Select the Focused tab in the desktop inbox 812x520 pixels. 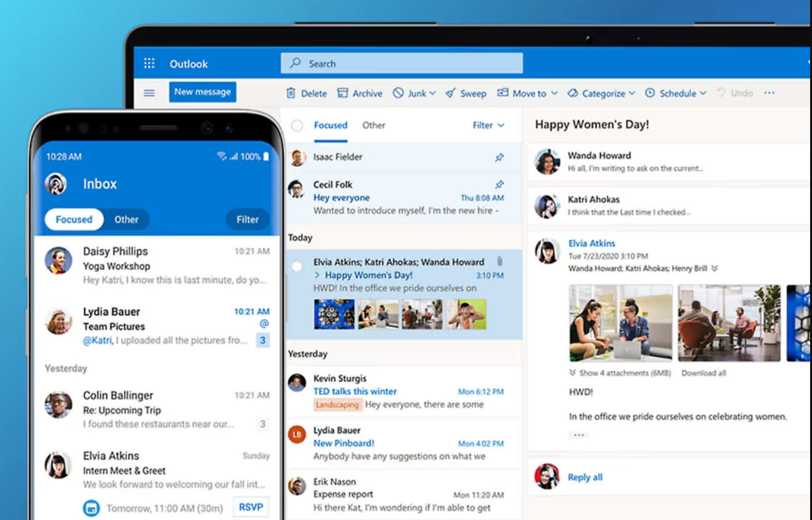pyautogui.click(x=330, y=125)
